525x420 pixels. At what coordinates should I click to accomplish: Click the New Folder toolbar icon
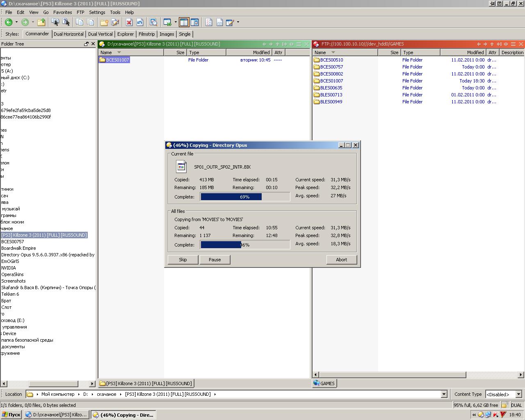click(x=104, y=22)
